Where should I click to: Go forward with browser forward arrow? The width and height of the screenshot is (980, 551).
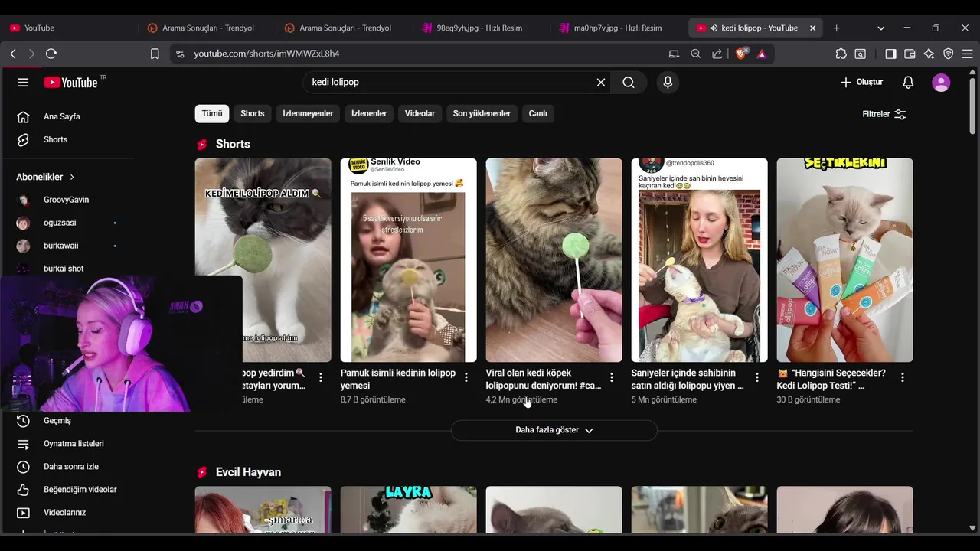pos(31,54)
